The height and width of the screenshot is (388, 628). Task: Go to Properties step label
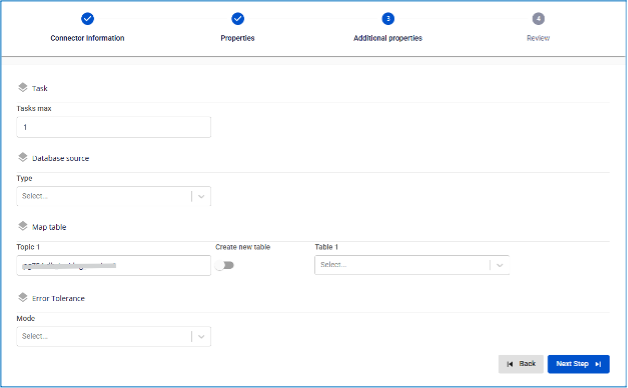238,38
